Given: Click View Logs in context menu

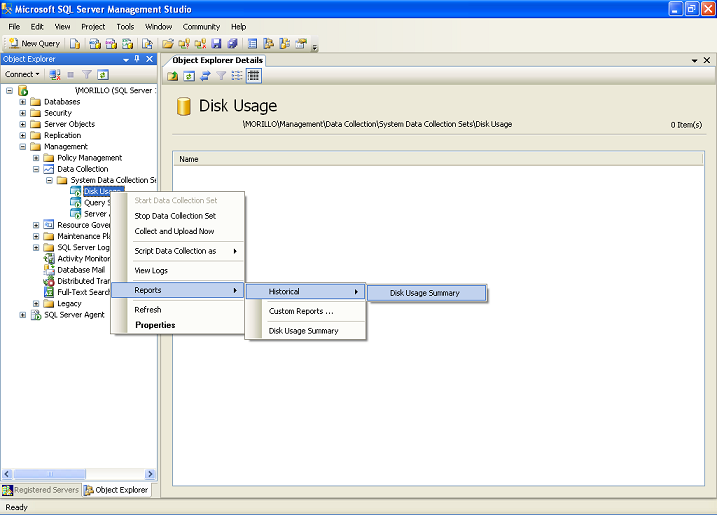Looking at the screenshot, I should pyautogui.click(x=151, y=271).
